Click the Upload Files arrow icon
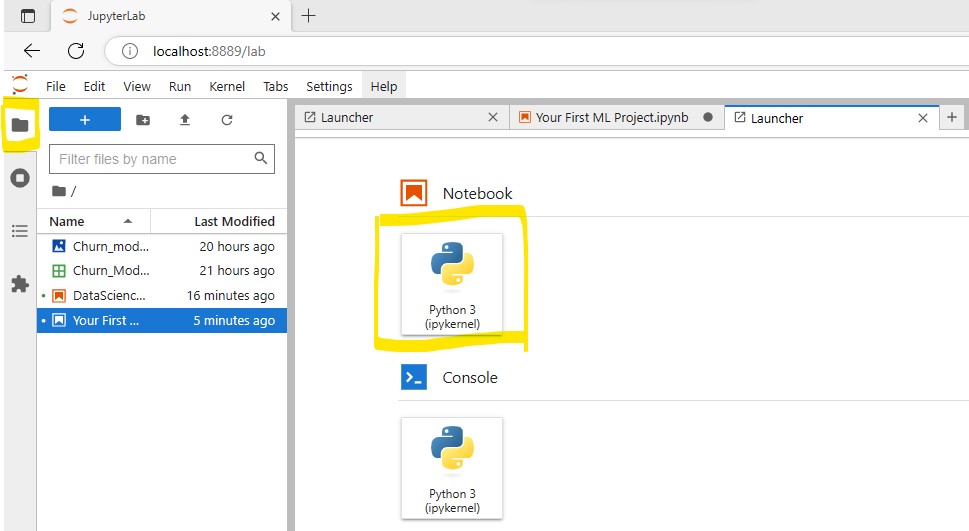The width and height of the screenshot is (969, 531). tap(185, 120)
